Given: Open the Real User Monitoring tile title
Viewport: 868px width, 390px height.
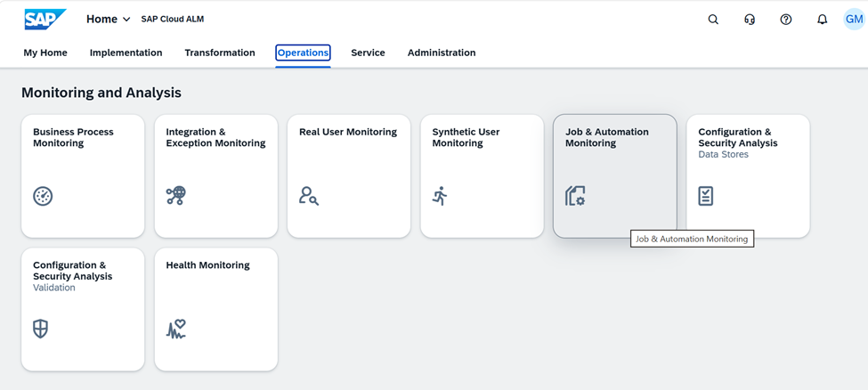Looking at the screenshot, I should pos(348,132).
